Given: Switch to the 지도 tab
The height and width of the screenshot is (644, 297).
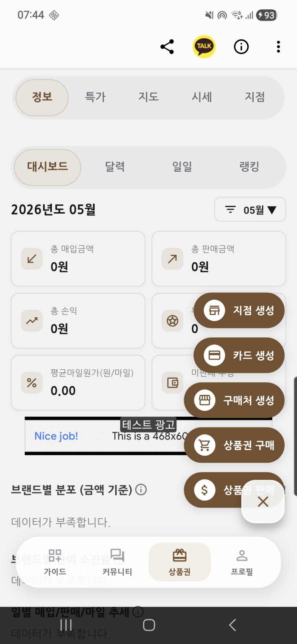Looking at the screenshot, I should click(148, 97).
